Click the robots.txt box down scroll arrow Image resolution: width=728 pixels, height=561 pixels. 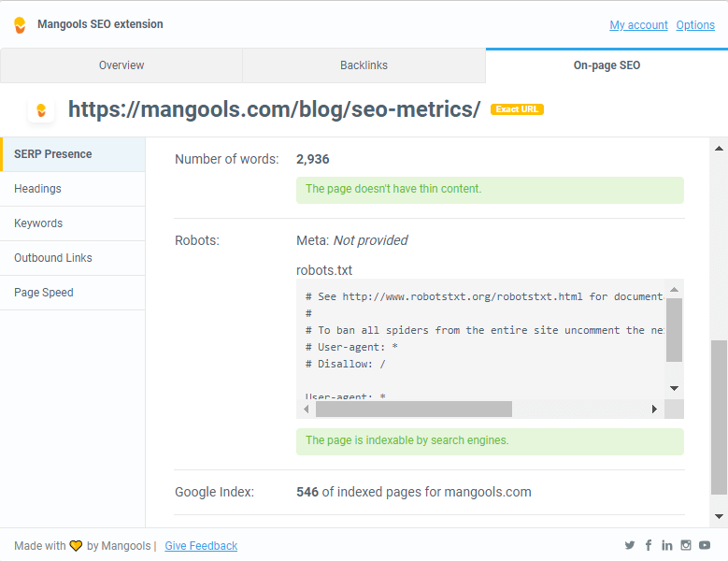point(674,388)
